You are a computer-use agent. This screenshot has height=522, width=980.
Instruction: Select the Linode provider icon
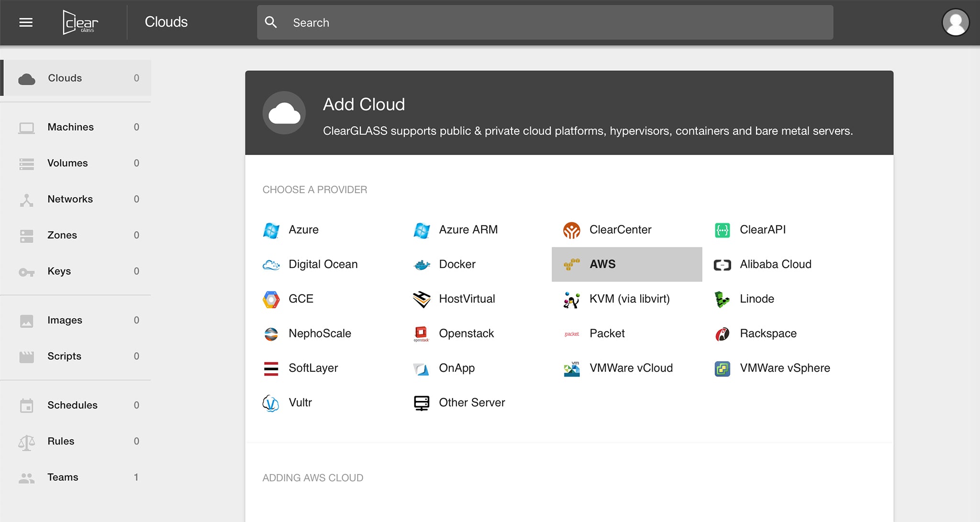point(722,299)
